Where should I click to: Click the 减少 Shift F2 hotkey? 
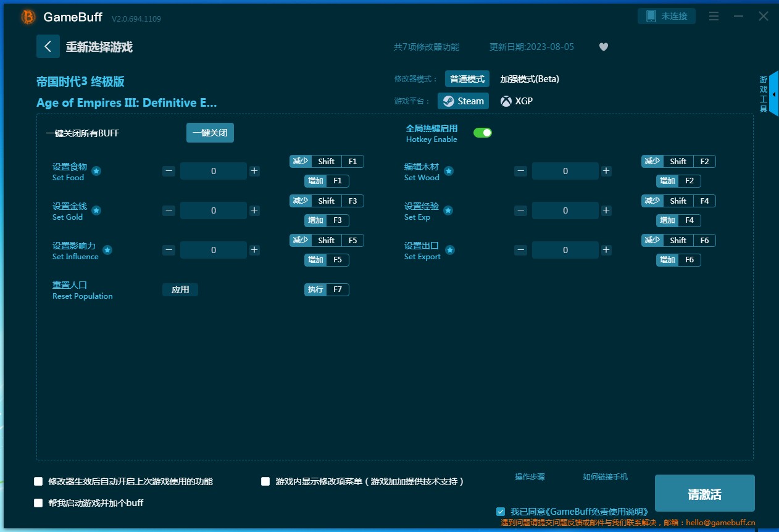(678, 161)
